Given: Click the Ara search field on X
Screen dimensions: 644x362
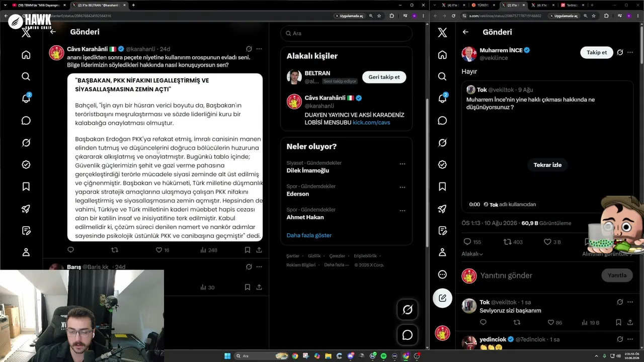Looking at the screenshot, I should pyautogui.click(x=346, y=33).
